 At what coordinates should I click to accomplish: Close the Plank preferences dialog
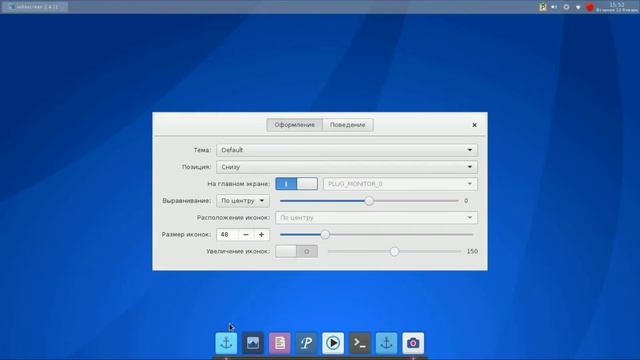coord(474,125)
